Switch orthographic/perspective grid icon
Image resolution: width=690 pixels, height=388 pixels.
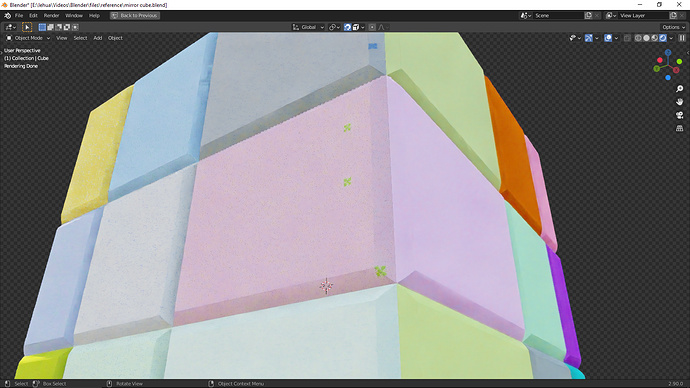[x=679, y=128]
